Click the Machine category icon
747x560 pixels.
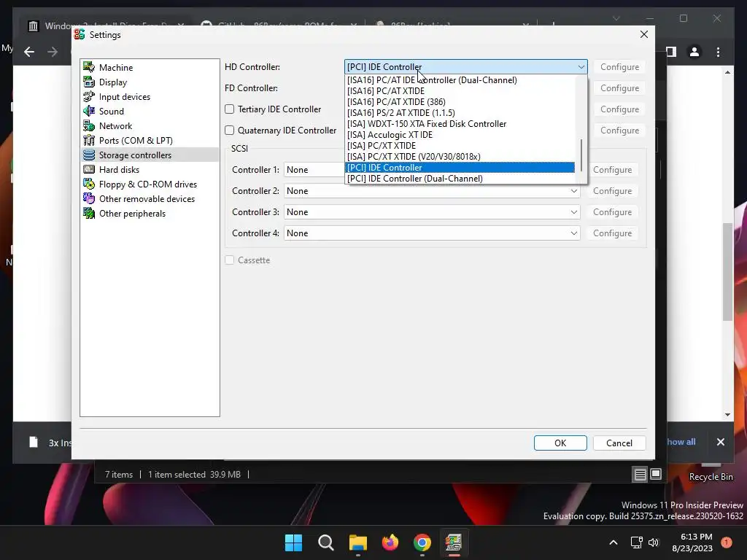click(x=89, y=67)
